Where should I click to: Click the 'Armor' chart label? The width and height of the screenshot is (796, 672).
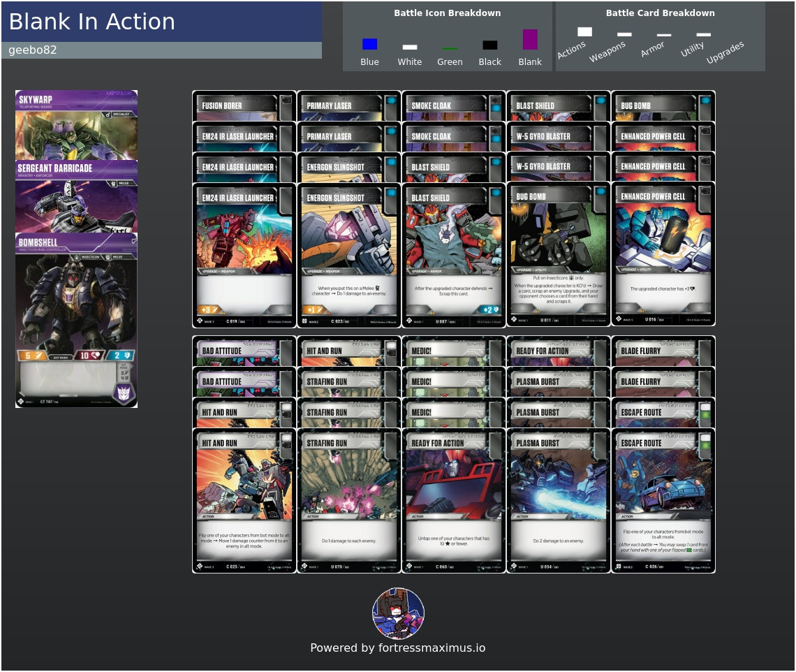(652, 49)
